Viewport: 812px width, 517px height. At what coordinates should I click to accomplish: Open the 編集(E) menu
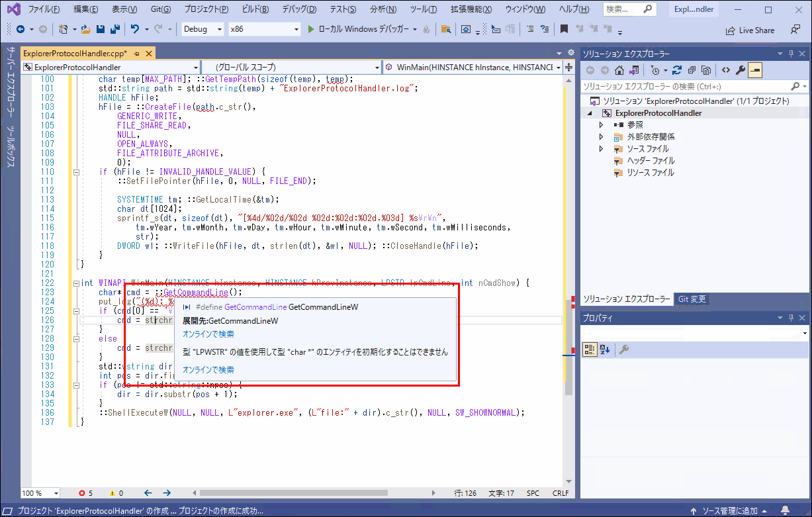coord(85,9)
